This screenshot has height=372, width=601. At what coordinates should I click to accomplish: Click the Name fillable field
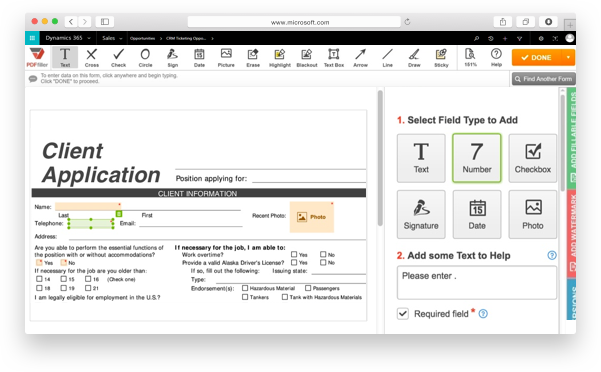tap(88, 206)
